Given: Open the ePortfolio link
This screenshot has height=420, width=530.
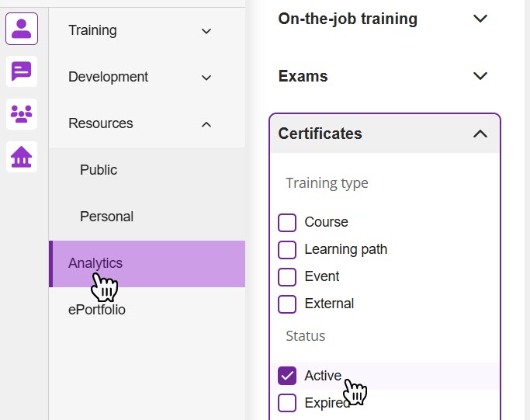Looking at the screenshot, I should [96, 310].
